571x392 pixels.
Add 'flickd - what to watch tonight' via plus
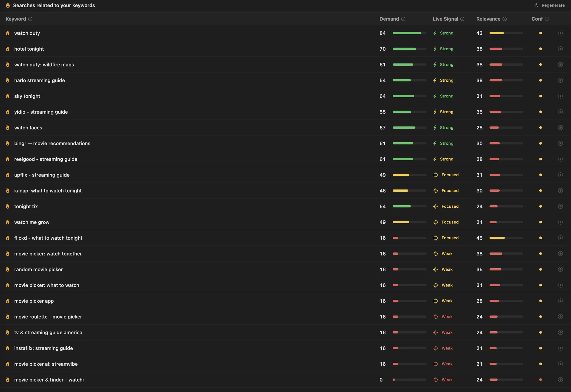coord(560,238)
